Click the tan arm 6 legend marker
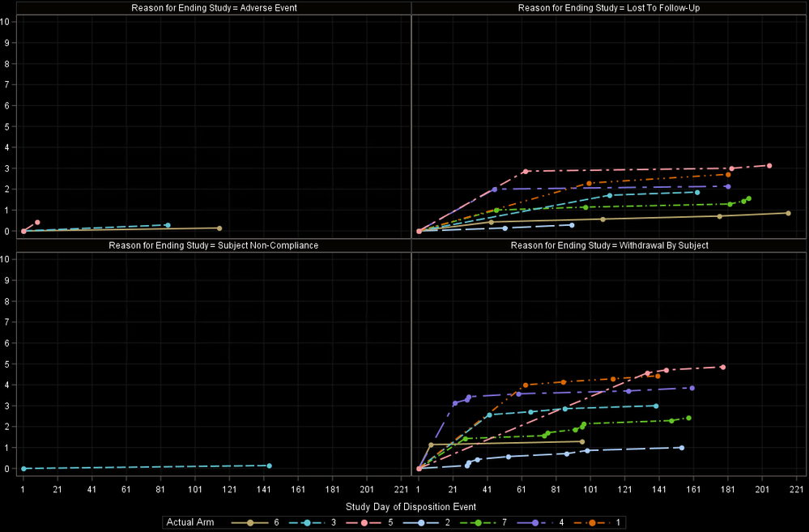The image size is (809, 532). (250, 523)
